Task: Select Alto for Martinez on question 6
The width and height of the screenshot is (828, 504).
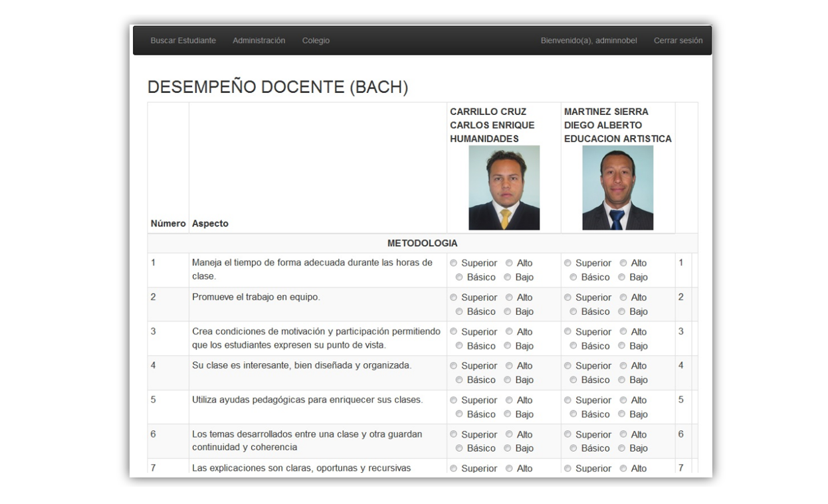Action: point(623,435)
